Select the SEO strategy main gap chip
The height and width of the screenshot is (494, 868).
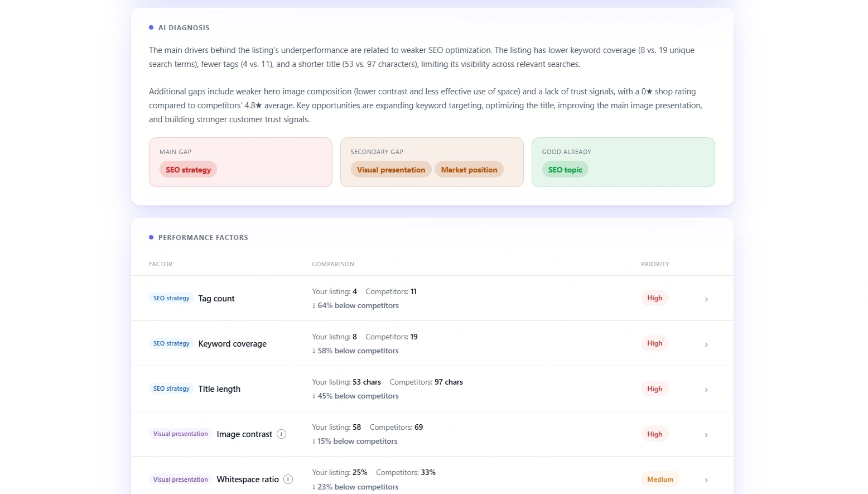coord(188,170)
